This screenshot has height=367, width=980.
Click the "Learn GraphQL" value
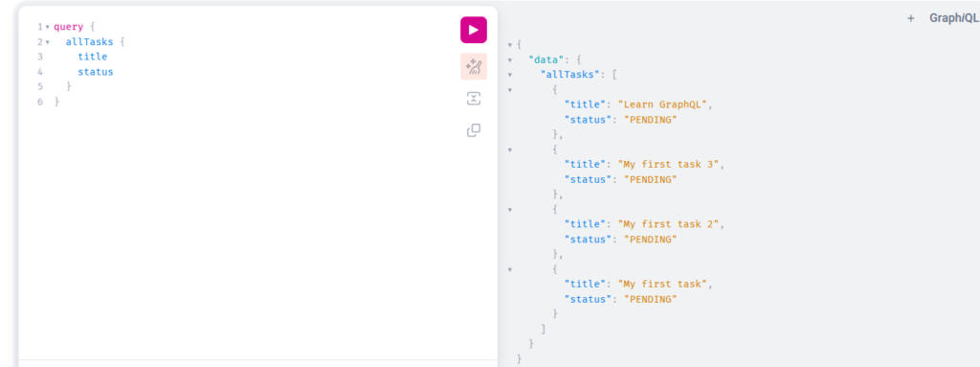tap(662, 104)
